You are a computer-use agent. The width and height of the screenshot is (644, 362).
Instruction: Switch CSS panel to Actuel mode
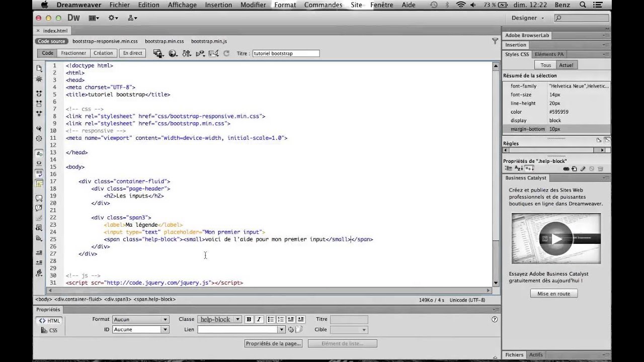[566, 65]
